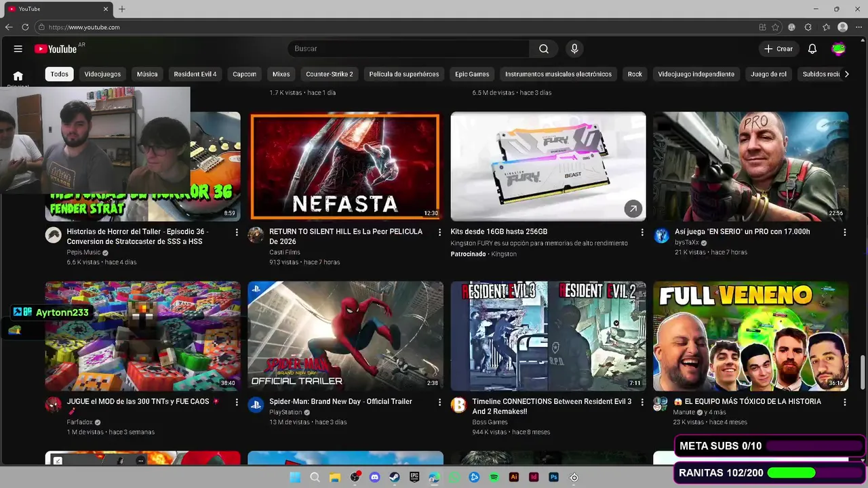This screenshot has height=488, width=868.
Task: Open the browser profile icon
Action: 843,27
